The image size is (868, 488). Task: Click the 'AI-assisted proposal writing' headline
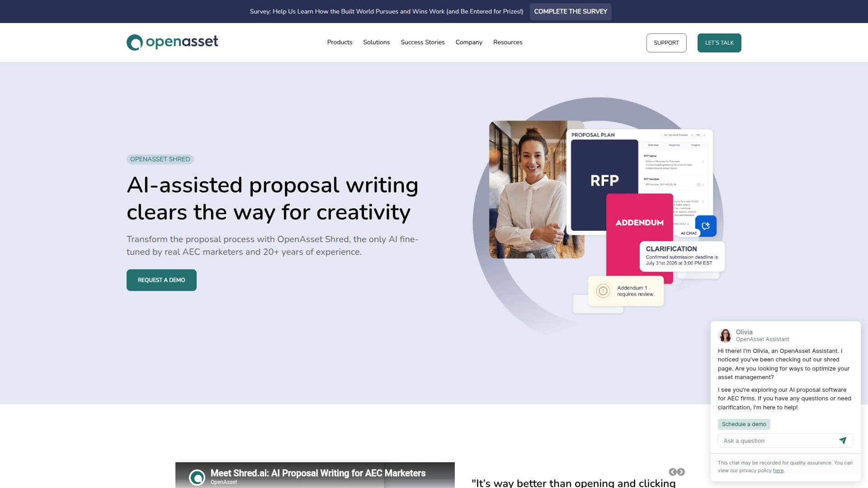(x=273, y=199)
